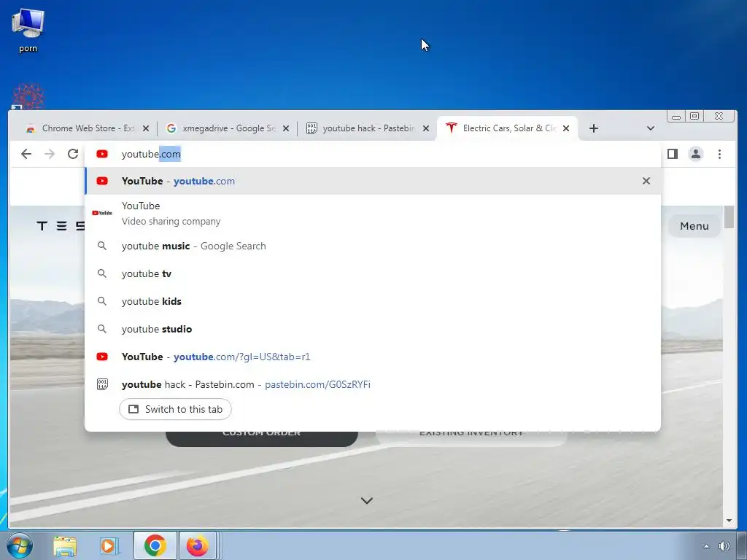The height and width of the screenshot is (560, 747).
Task: Click search icon beside youtube music
Action: point(102,246)
